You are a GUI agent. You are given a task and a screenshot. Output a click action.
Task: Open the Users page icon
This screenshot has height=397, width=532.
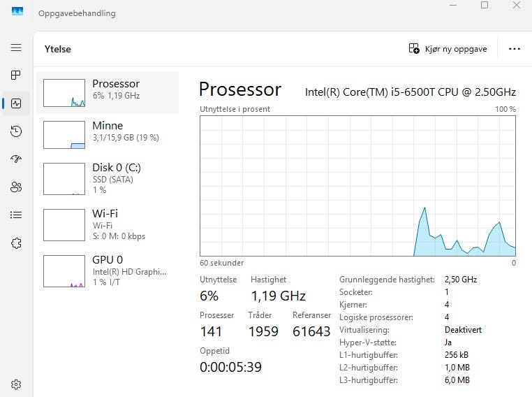pyautogui.click(x=16, y=187)
